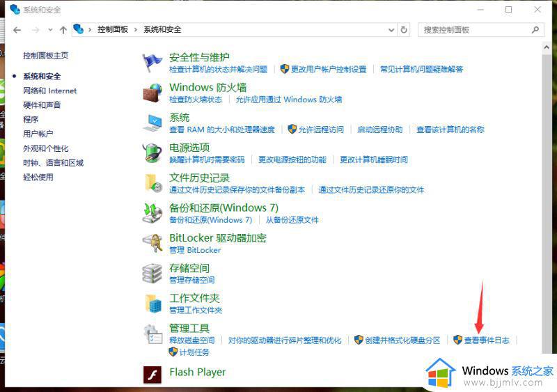Open the System computer monitor icon
Screen dimensions: 557x392
(152, 123)
